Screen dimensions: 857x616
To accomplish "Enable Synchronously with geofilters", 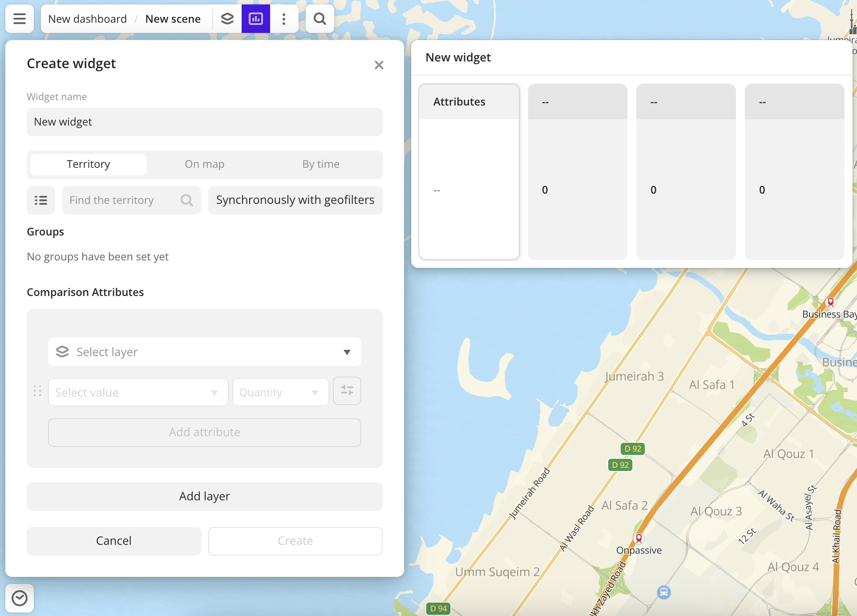I will point(295,200).
